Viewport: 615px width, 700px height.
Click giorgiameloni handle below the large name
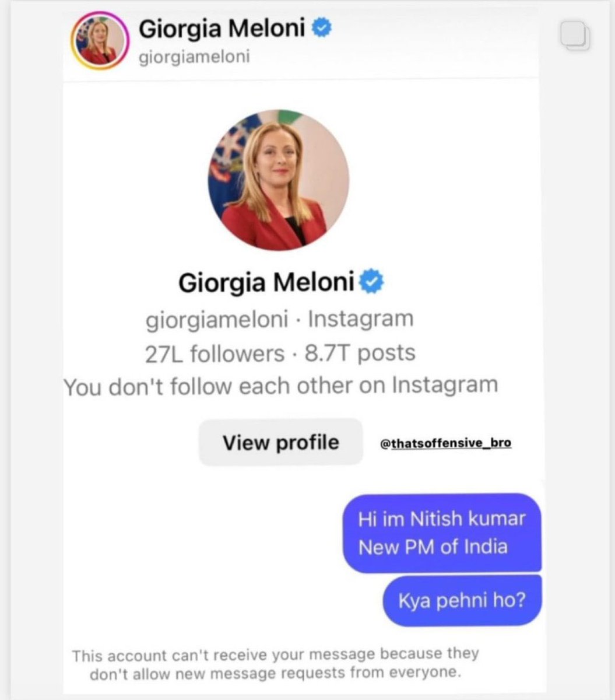[217, 320]
